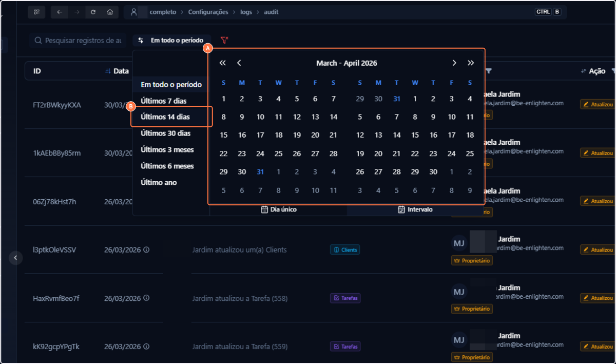Click the search registros input field
Viewport: 616px width, 364px height.
pos(77,40)
